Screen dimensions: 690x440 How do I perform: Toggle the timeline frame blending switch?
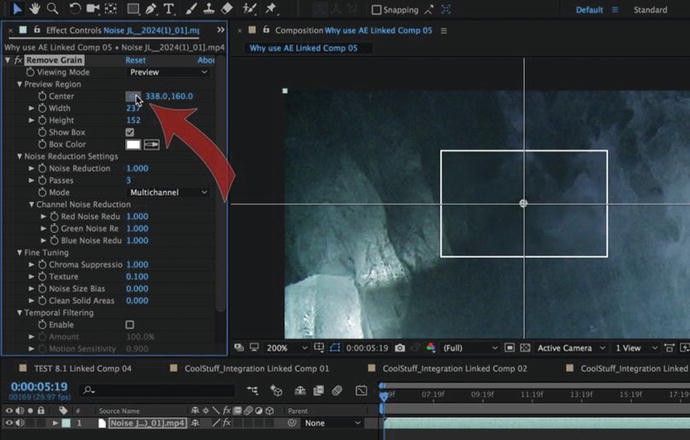(x=319, y=390)
